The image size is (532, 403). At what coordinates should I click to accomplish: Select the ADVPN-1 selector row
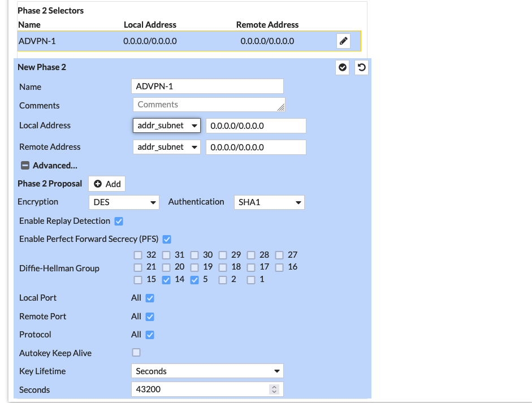[x=170, y=41]
